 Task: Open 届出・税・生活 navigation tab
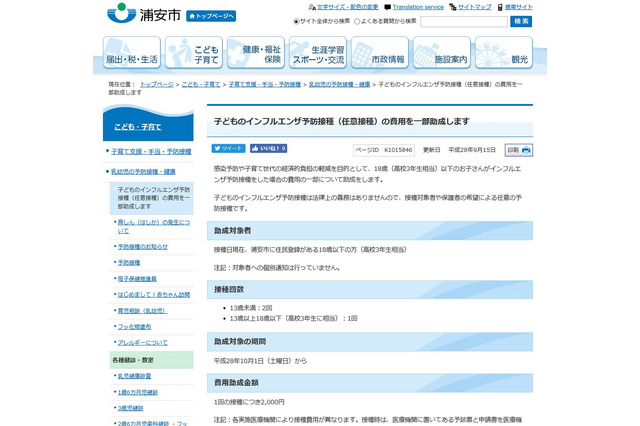[132, 53]
